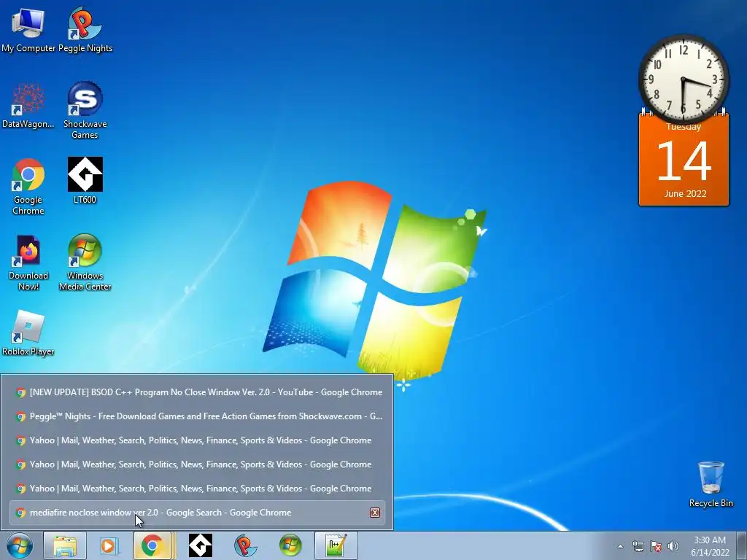747x560 pixels.
Task: Open Windows Explorer from taskbar
Action: pos(65,545)
